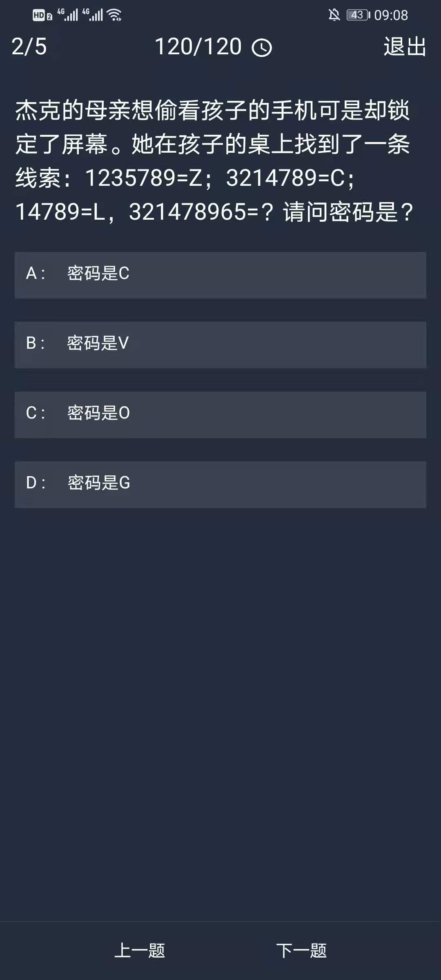Tap the 09:08 system clock
The width and height of the screenshot is (441, 980).
[391, 15]
